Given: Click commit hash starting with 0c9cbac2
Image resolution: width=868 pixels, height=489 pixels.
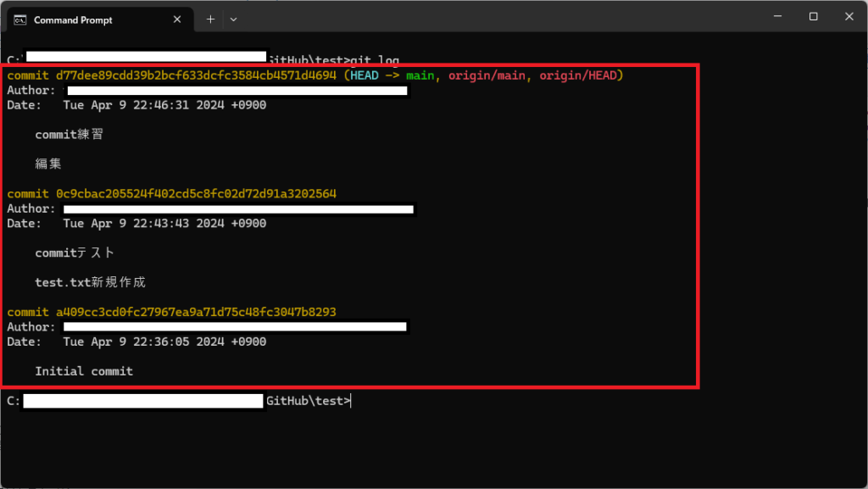Looking at the screenshot, I should coord(196,193).
